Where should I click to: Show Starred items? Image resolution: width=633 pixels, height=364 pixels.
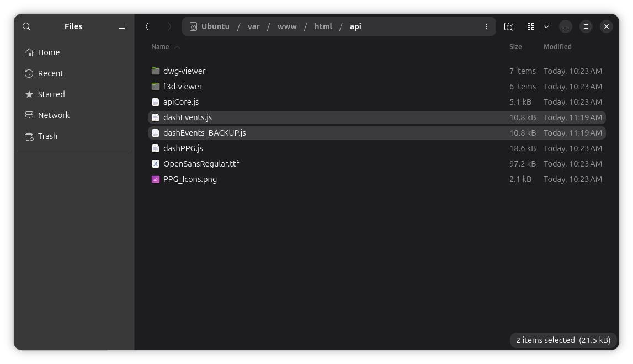pyautogui.click(x=51, y=94)
